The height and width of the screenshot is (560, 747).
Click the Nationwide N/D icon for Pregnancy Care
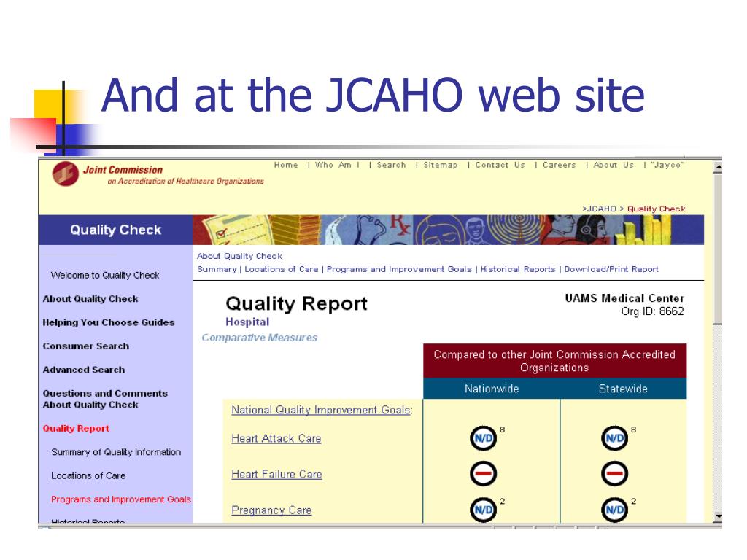483,510
